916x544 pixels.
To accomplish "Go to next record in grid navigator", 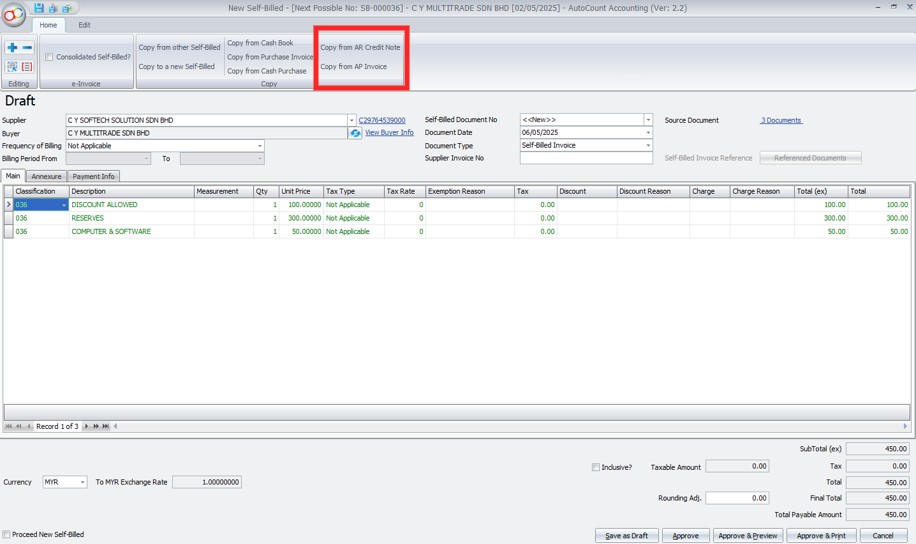I will click(87, 427).
